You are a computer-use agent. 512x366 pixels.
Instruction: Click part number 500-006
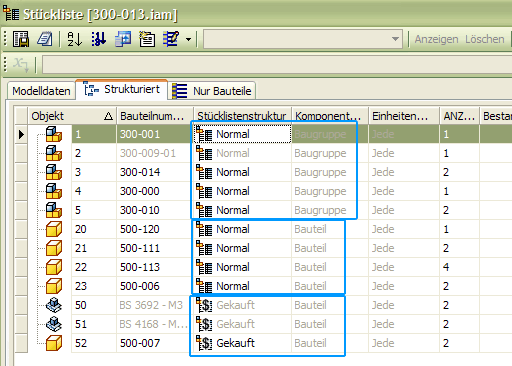pos(140,286)
